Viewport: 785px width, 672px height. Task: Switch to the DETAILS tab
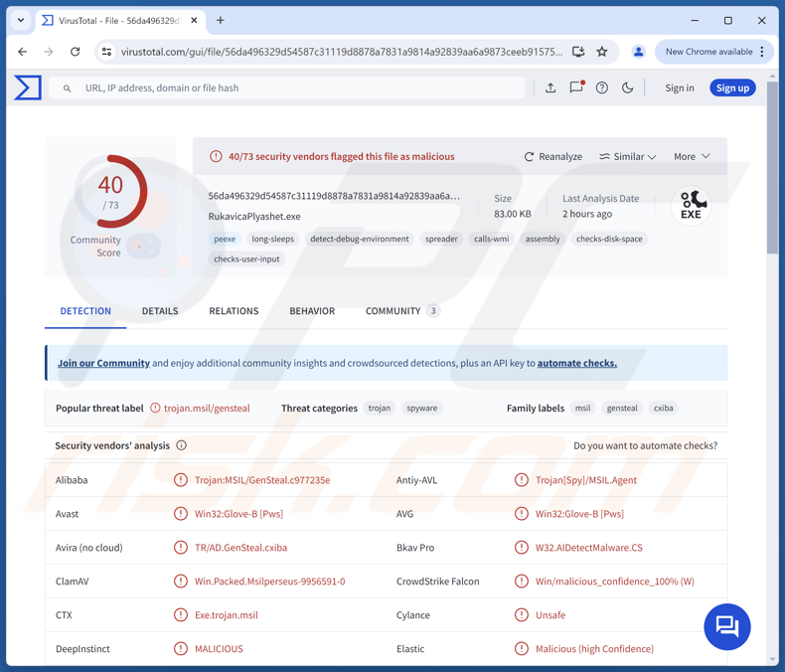point(160,311)
